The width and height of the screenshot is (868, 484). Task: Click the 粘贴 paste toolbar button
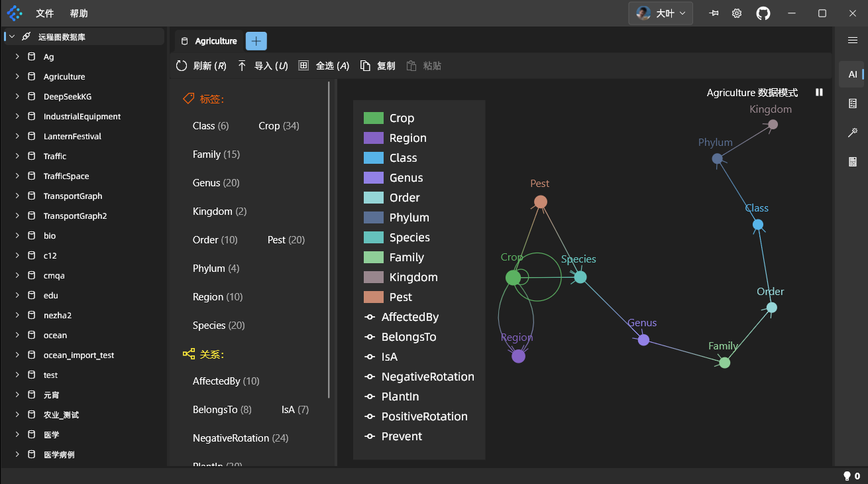pyautogui.click(x=423, y=66)
